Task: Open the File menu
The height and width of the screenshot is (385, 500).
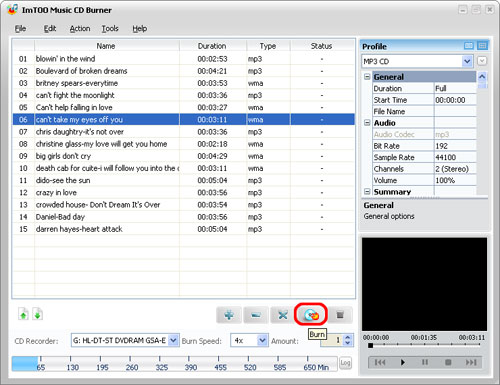Action: (20, 29)
